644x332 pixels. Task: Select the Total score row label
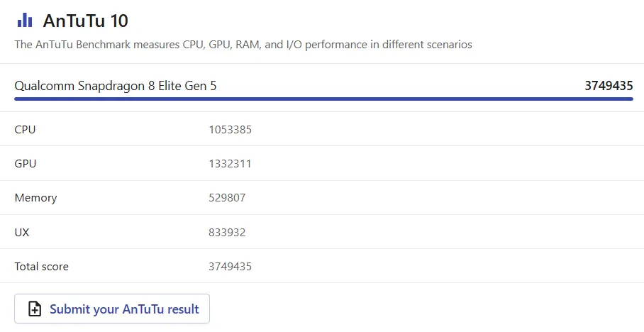point(42,267)
